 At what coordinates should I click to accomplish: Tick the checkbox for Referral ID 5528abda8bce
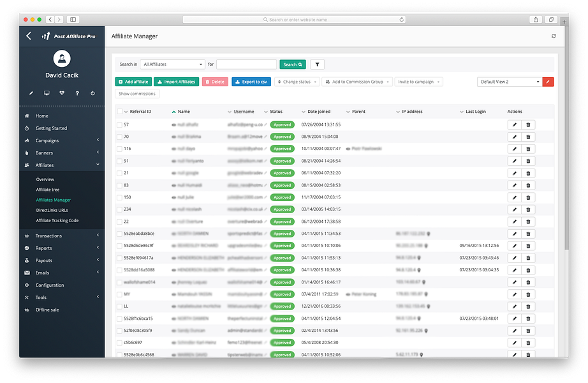(119, 234)
